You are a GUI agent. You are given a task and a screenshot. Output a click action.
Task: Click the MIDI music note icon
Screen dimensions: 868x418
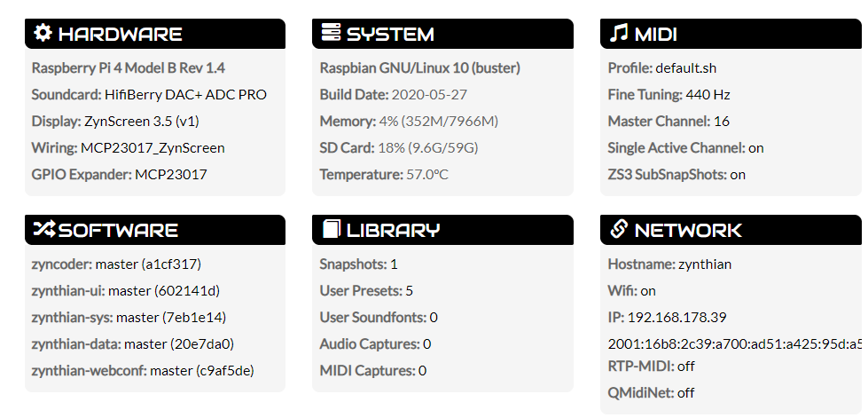tap(618, 33)
